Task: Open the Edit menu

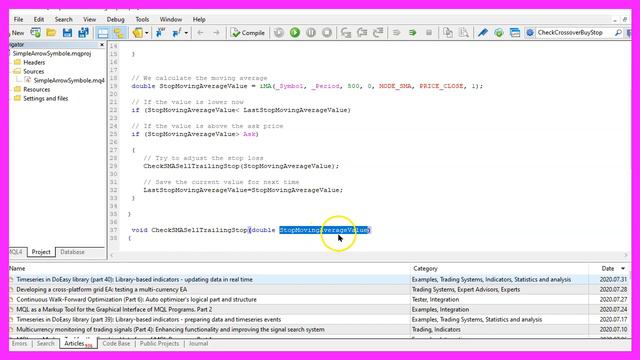Action: click(x=39, y=19)
